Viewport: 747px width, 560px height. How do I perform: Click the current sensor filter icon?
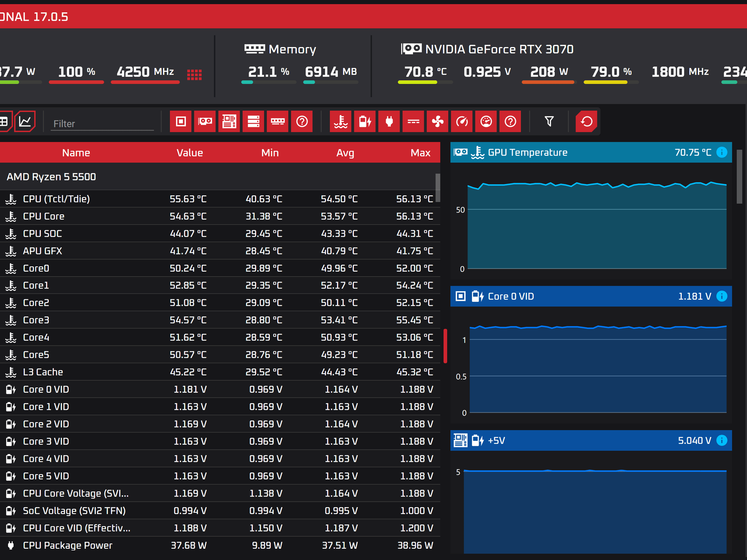tap(414, 121)
